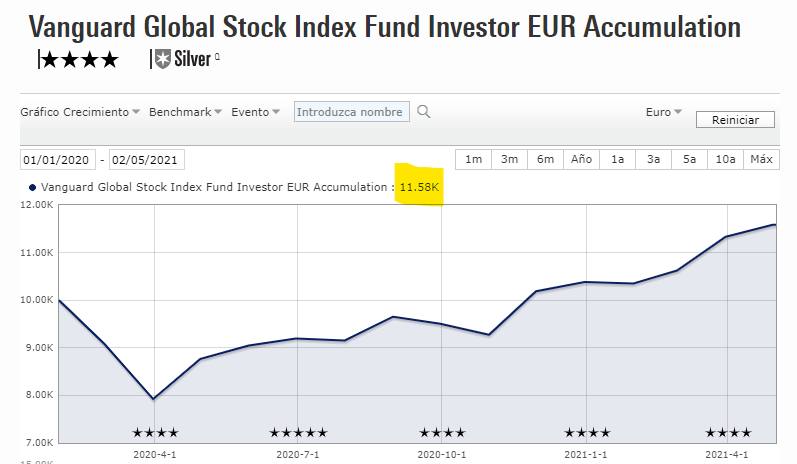
Task: Click the blue legend dot for Vanguard fund
Action: 33,187
